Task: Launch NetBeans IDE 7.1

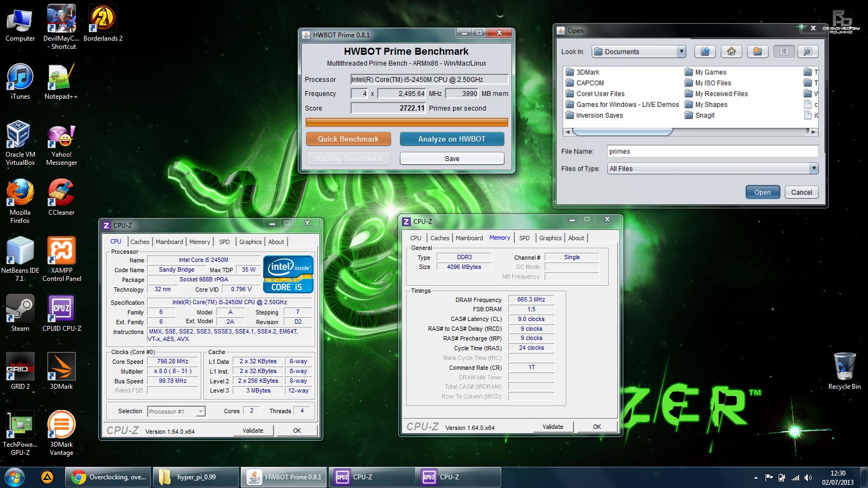Action: coord(20,260)
